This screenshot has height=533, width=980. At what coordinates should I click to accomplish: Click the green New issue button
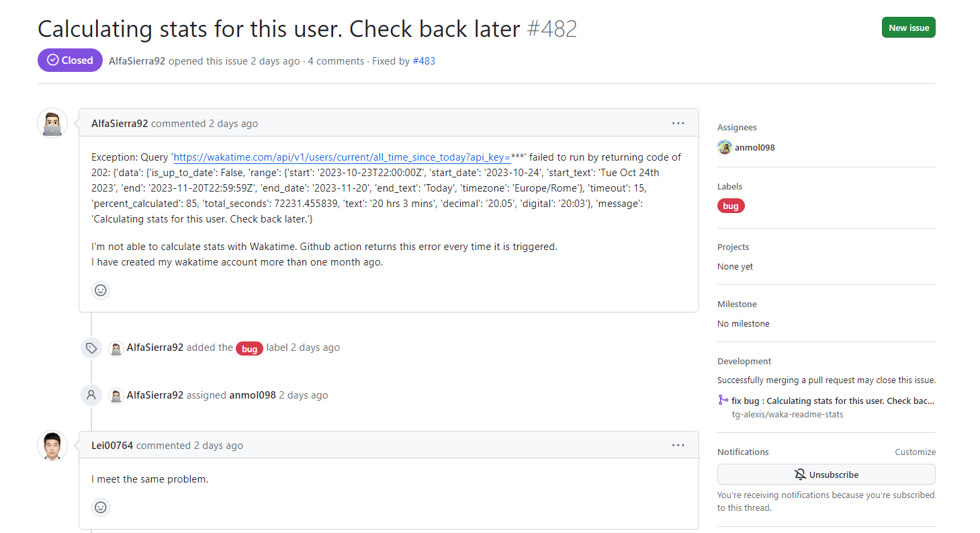coord(908,28)
